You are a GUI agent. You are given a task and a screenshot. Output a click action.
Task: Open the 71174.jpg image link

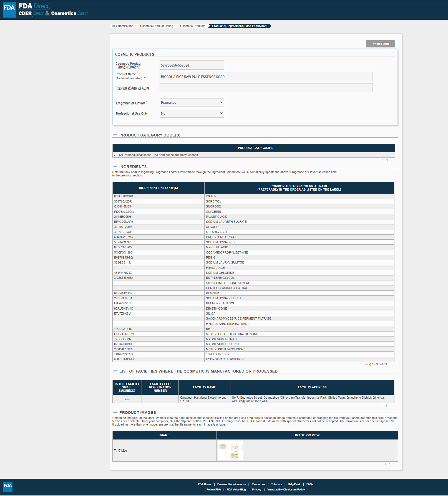pos(120,451)
